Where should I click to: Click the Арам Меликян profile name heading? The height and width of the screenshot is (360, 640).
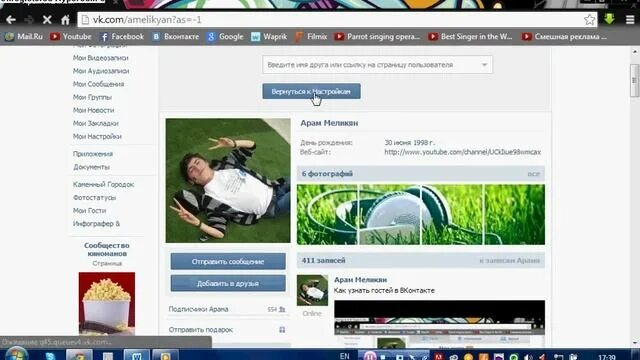pyautogui.click(x=329, y=123)
